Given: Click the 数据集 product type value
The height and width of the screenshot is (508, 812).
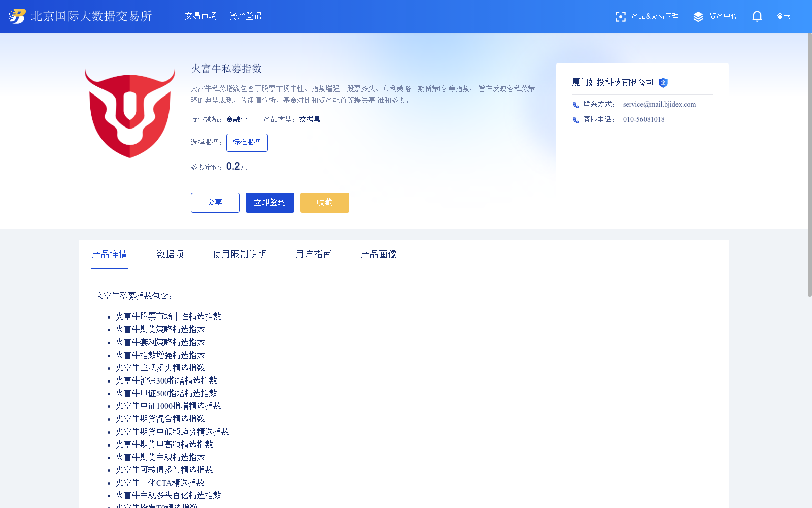Looking at the screenshot, I should point(310,119).
